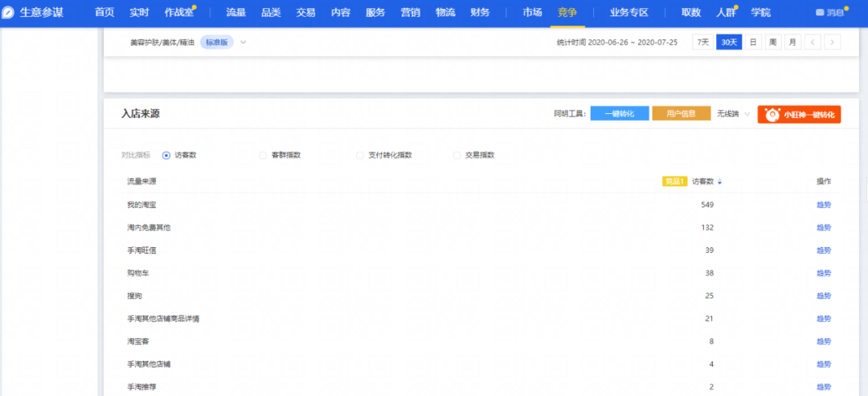
Task: Open 学院 menu item
Action: [x=760, y=13]
